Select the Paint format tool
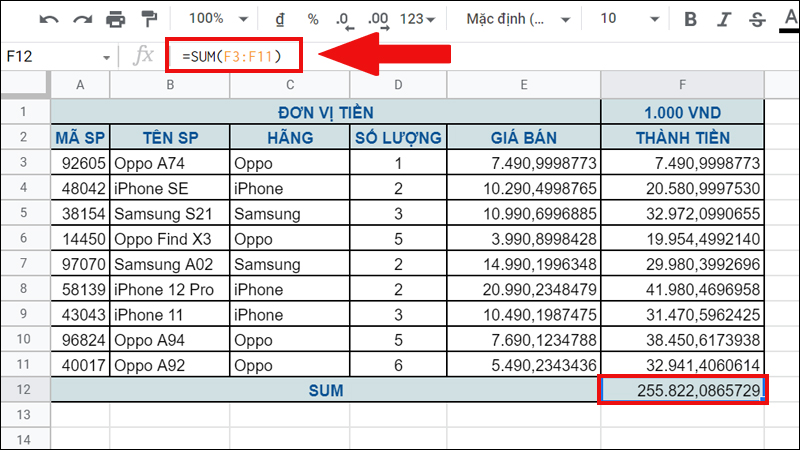The height and width of the screenshot is (450, 800). pyautogui.click(x=149, y=19)
